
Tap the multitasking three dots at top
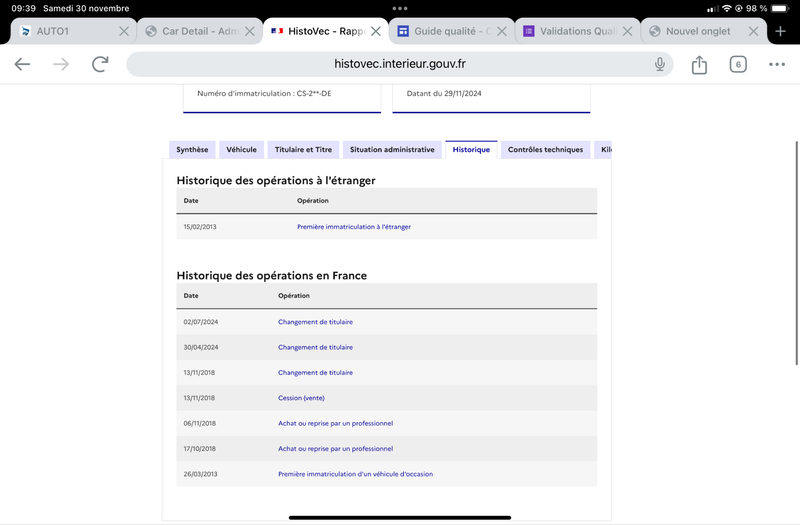click(x=400, y=8)
